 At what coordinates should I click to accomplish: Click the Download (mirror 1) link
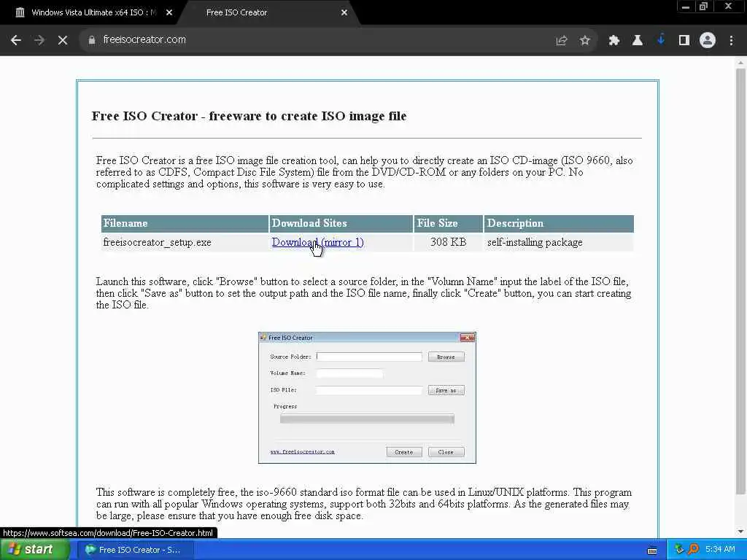tap(318, 242)
